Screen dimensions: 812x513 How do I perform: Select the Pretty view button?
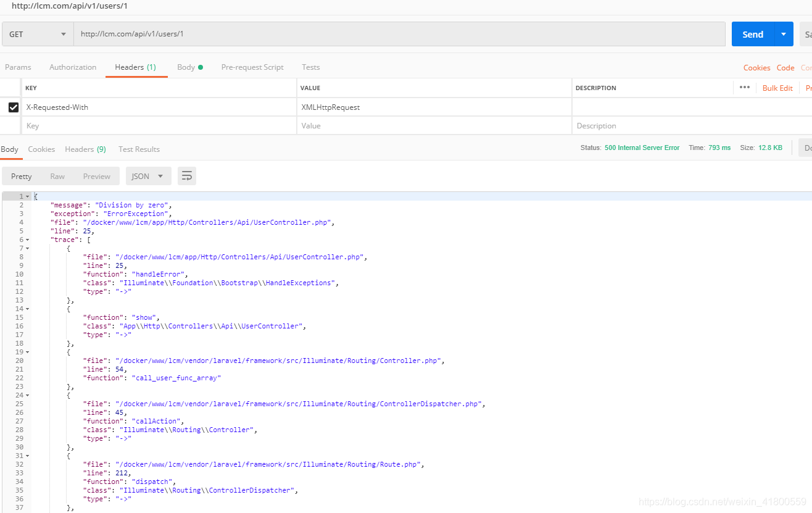click(22, 176)
